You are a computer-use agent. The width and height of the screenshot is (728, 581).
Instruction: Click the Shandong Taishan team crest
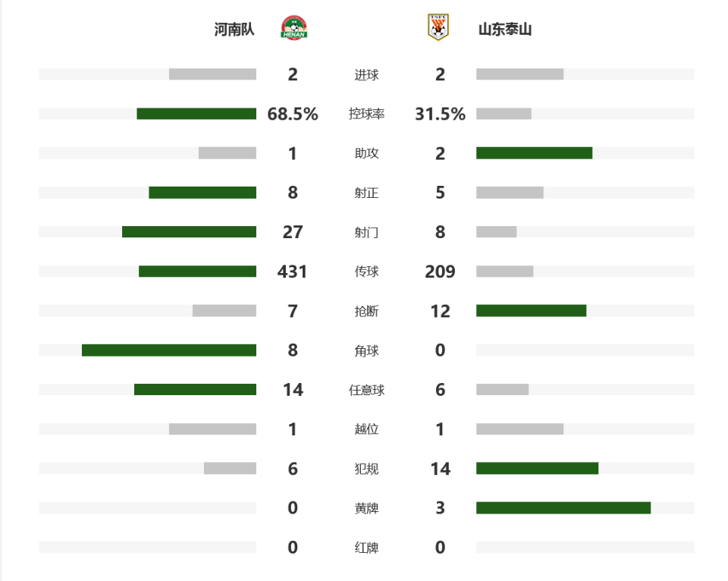click(x=438, y=27)
